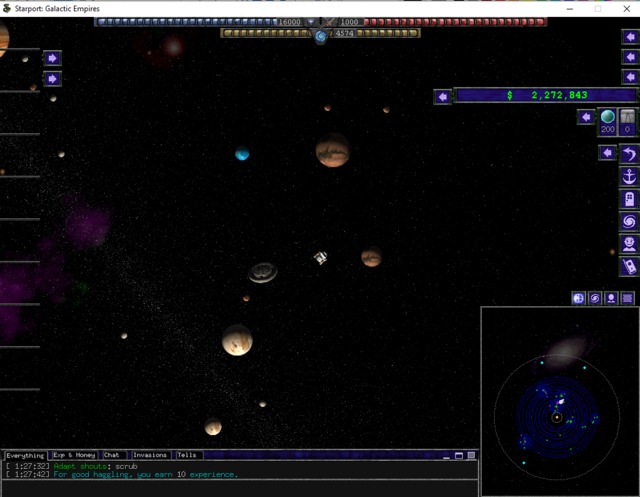Click the Starport app icon in title bar
This screenshot has height=497, width=640.
[7, 8]
